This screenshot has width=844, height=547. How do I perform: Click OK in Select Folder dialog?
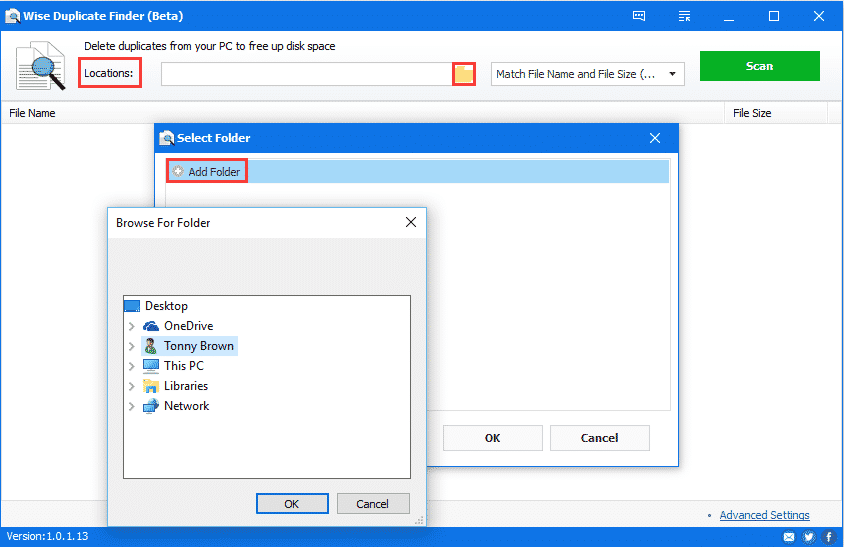(x=493, y=438)
